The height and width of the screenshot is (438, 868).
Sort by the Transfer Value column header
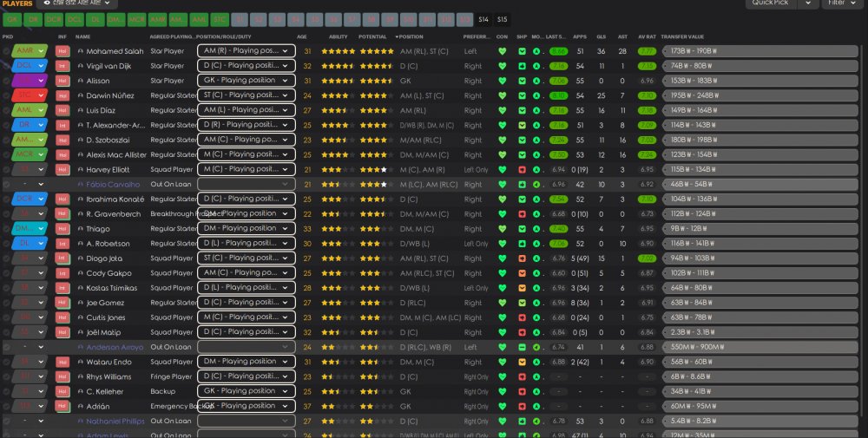[x=682, y=36]
